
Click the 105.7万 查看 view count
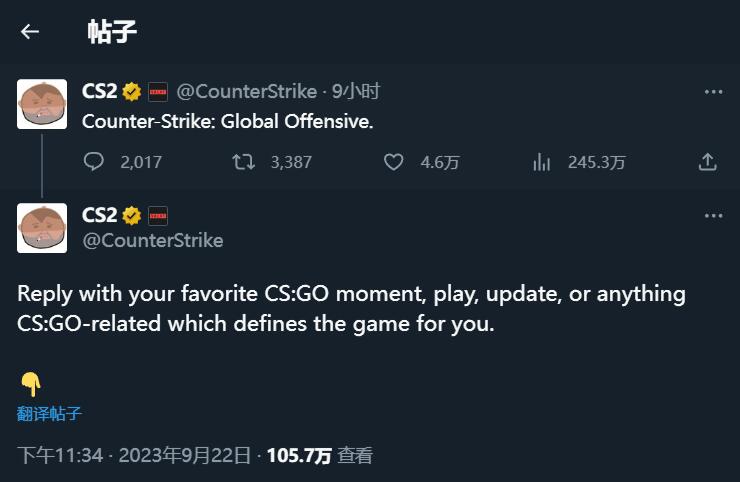click(320, 456)
